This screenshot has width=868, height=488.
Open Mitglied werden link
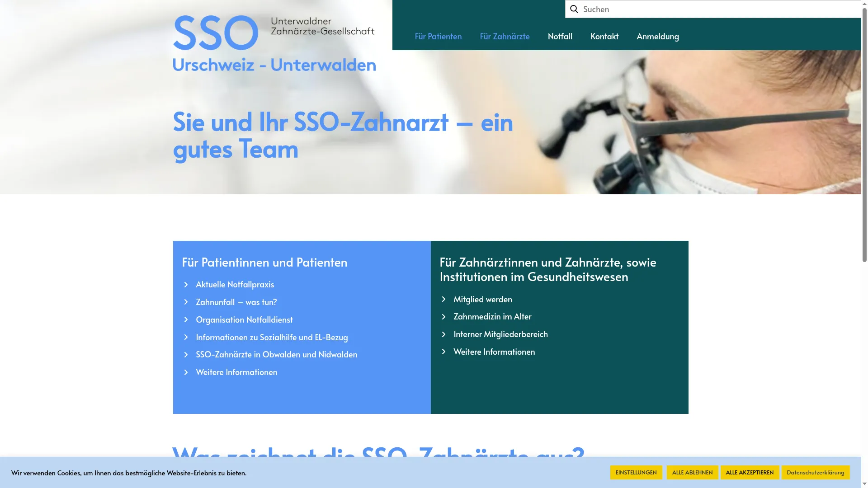click(482, 300)
